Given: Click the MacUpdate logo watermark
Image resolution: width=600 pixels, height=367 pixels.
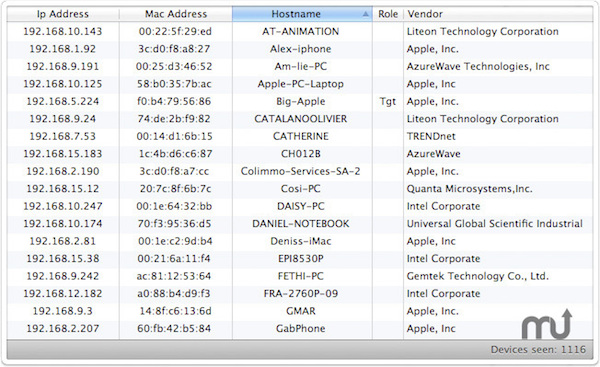Looking at the screenshot, I should 547,325.
